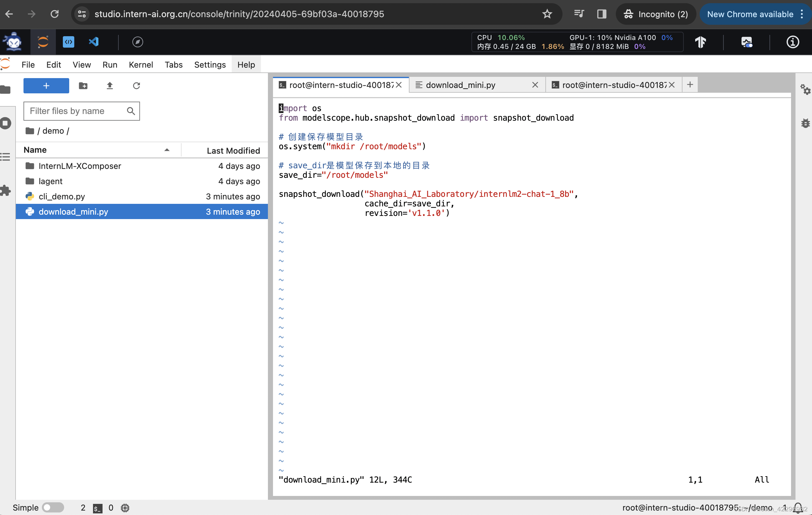Viewport: 812px width, 515px height.
Task: Add a new tab with the plus button
Action: (x=689, y=85)
